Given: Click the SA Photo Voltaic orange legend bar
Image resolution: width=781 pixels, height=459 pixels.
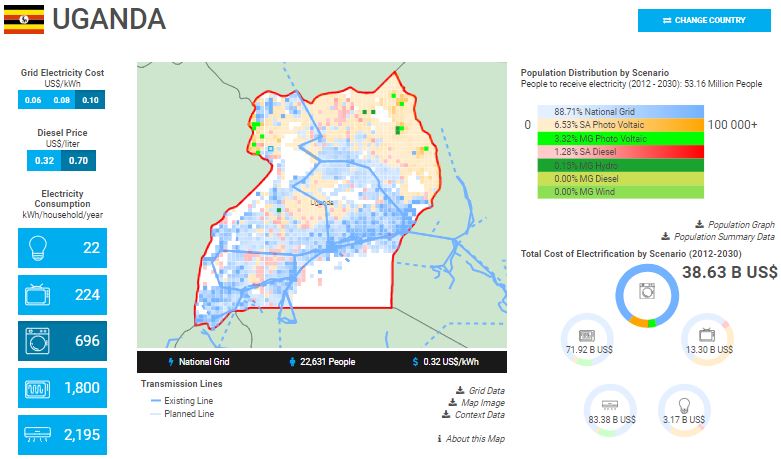Looking at the screenshot, I should 618,124.
